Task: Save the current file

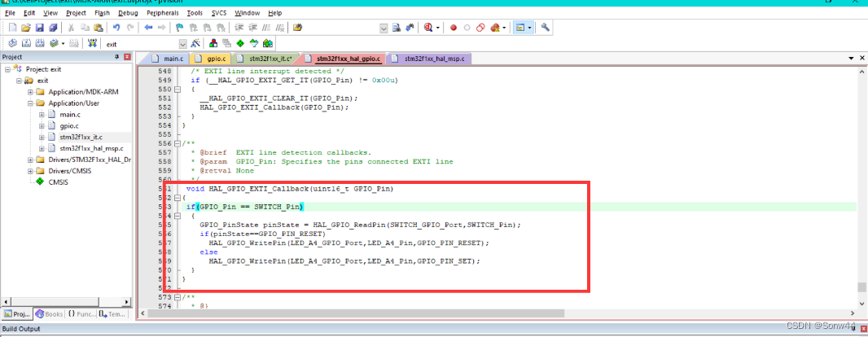Action: [x=39, y=27]
